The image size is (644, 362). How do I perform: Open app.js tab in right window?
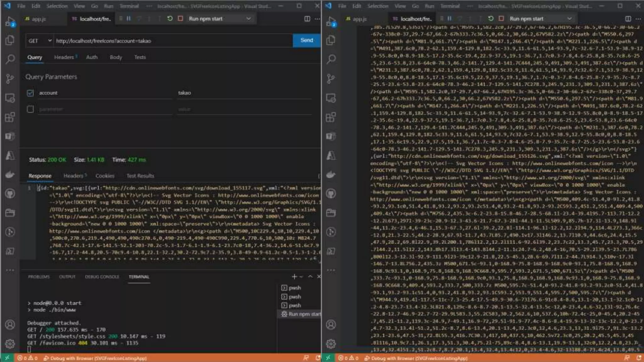pyautogui.click(x=360, y=19)
